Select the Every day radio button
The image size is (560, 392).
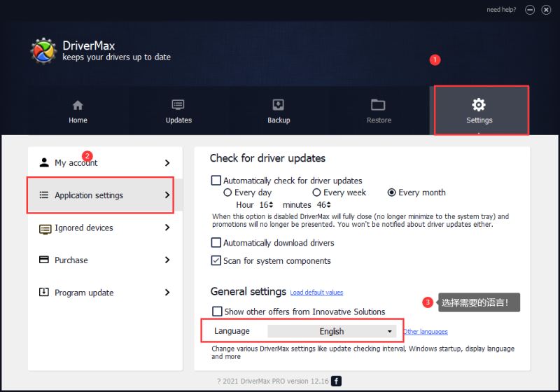pos(227,192)
